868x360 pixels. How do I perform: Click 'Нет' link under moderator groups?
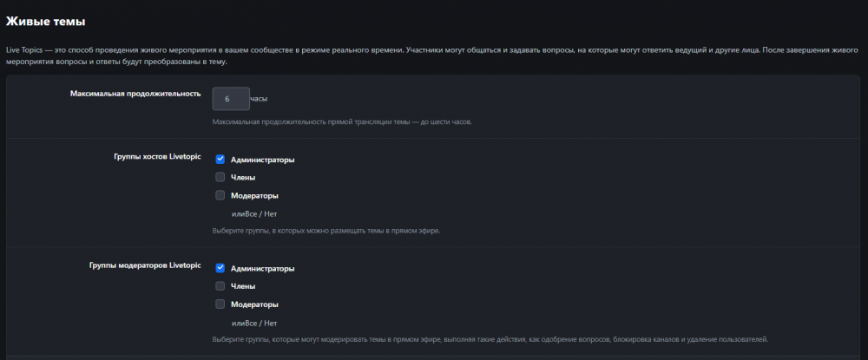coord(271,322)
